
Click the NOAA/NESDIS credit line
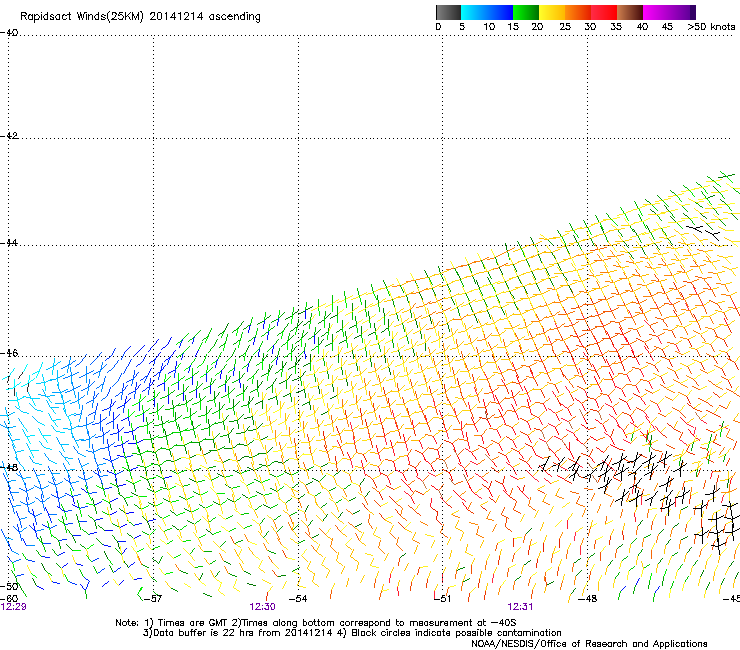(x=589, y=644)
